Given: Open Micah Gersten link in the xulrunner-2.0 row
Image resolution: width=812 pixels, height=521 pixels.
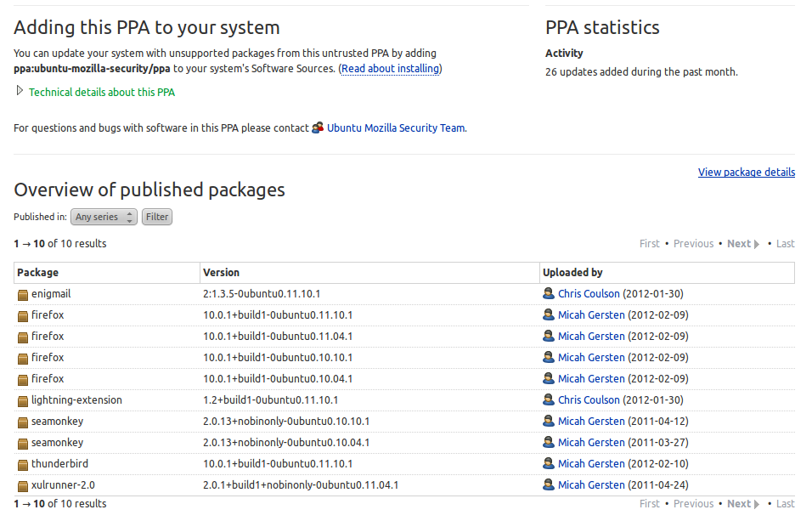Looking at the screenshot, I should pyautogui.click(x=591, y=485).
